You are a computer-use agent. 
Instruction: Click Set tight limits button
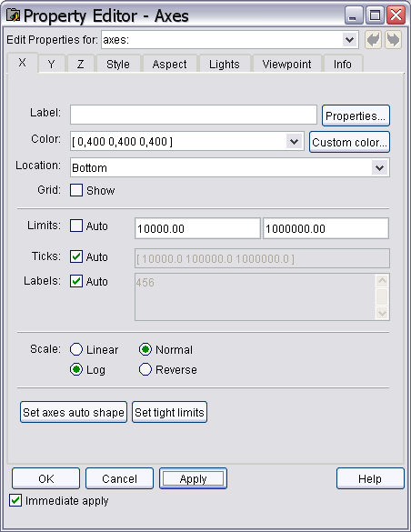169,412
